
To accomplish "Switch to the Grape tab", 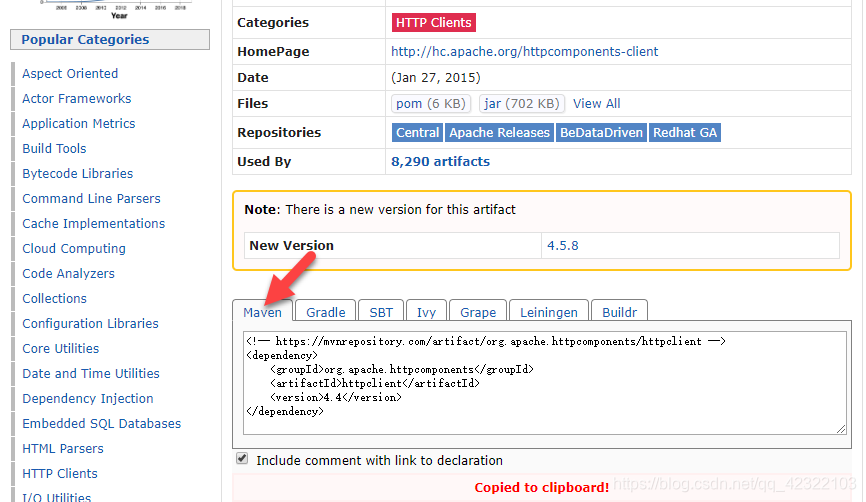I will [478, 312].
